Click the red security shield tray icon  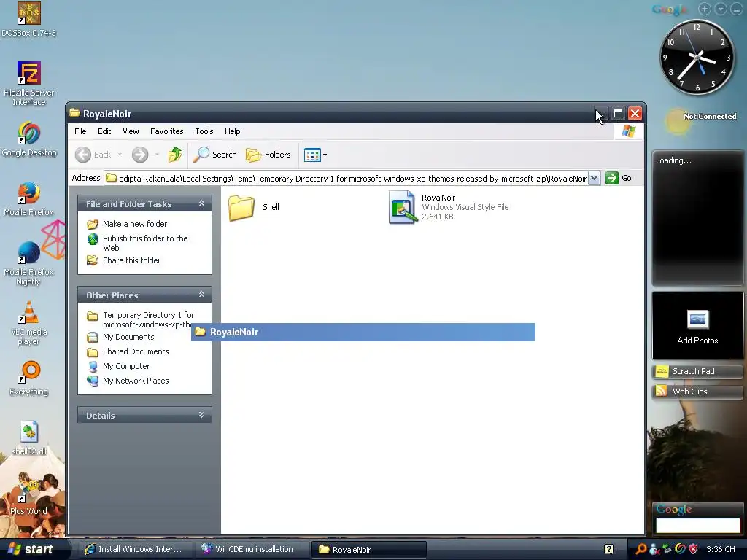pyautogui.click(x=693, y=549)
